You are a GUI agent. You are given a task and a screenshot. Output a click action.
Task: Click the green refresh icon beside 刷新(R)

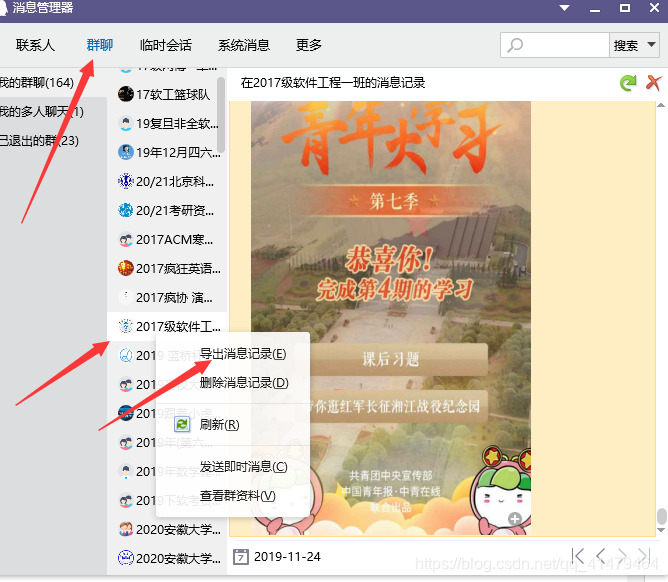pyautogui.click(x=182, y=424)
